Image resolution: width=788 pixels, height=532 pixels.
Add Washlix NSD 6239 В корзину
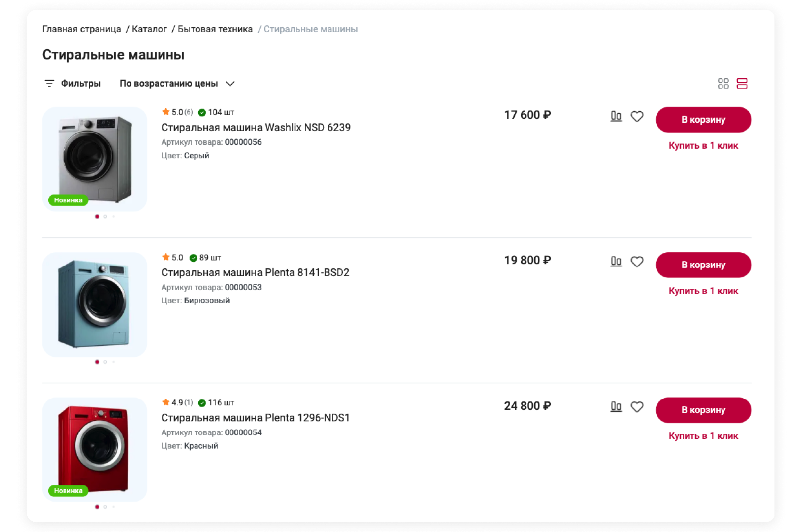click(703, 120)
